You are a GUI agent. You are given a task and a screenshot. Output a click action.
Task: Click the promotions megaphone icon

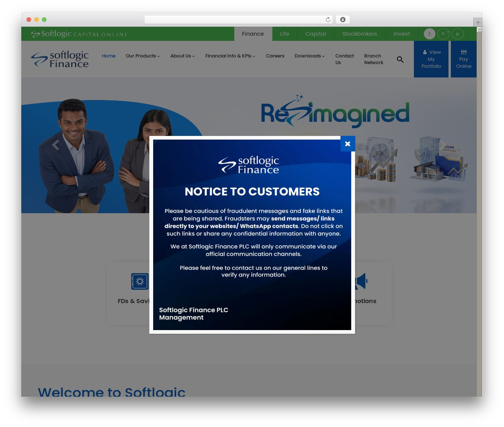point(361,281)
